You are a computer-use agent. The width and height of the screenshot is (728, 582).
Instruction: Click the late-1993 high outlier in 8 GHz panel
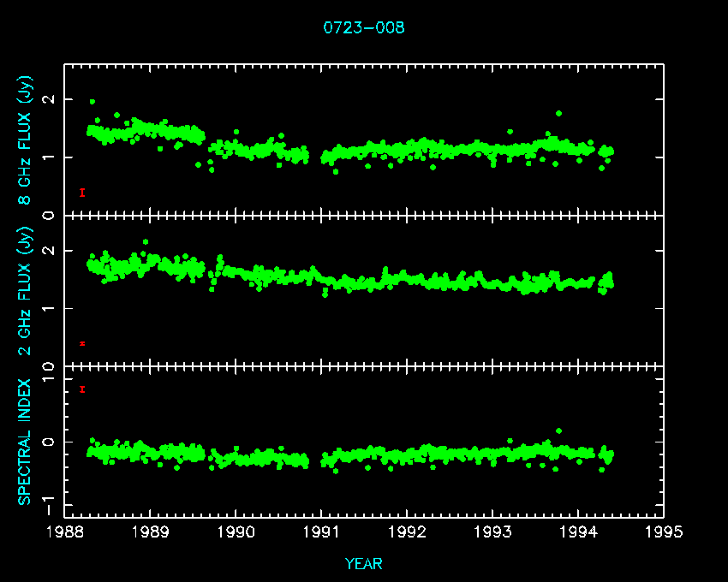558,113
